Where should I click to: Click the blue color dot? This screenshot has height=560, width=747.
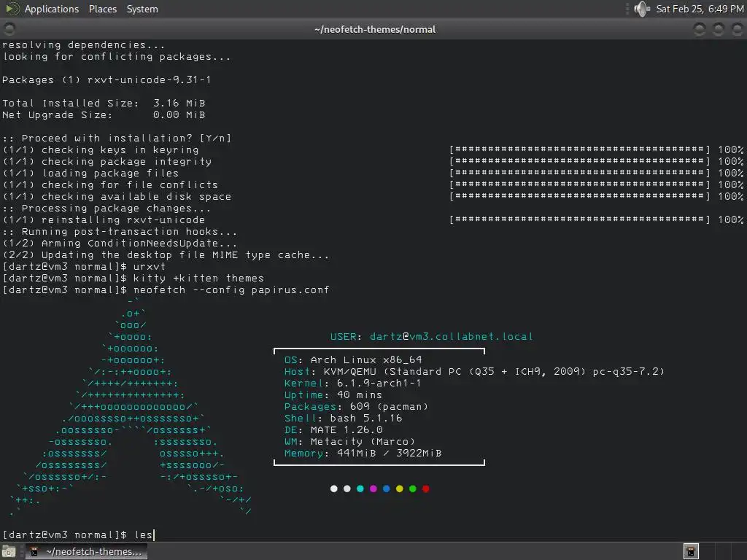pyautogui.click(x=387, y=489)
